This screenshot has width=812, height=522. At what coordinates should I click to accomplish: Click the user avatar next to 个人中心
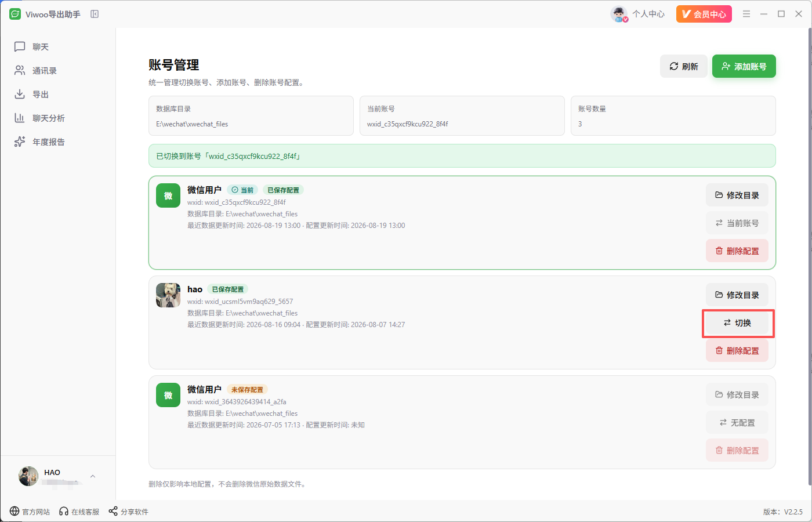(x=619, y=14)
